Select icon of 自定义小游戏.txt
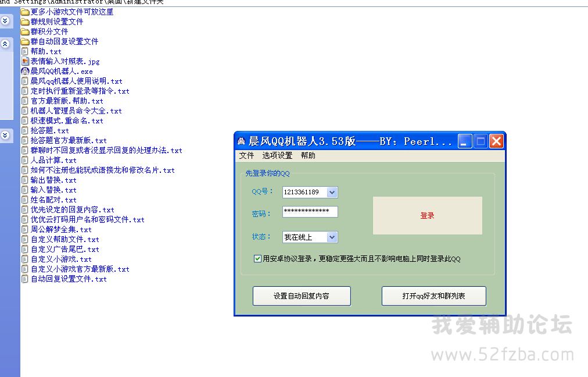The image size is (588, 377). (25, 259)
